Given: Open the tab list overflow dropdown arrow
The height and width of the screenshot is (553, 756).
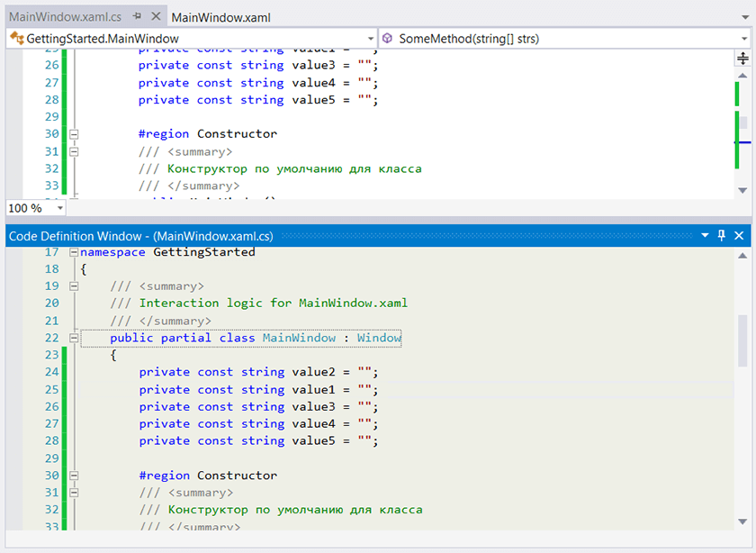Looking at the screenshot, I should point(745,17).
